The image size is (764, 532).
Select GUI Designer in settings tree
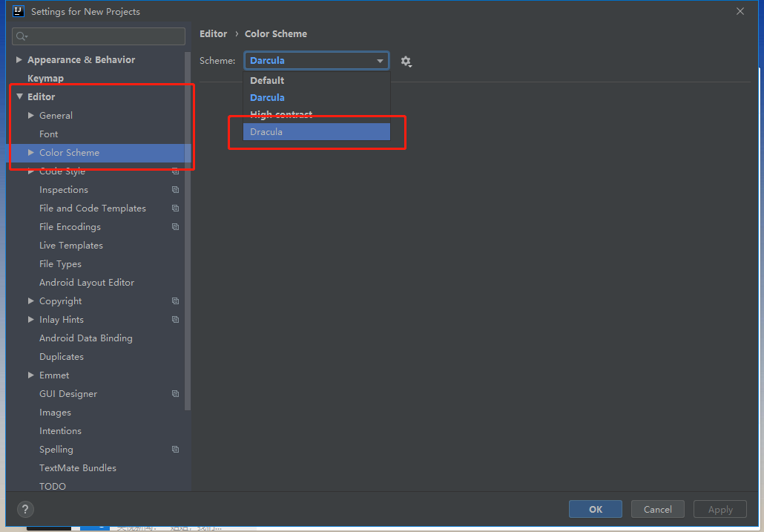pos(68,393)
